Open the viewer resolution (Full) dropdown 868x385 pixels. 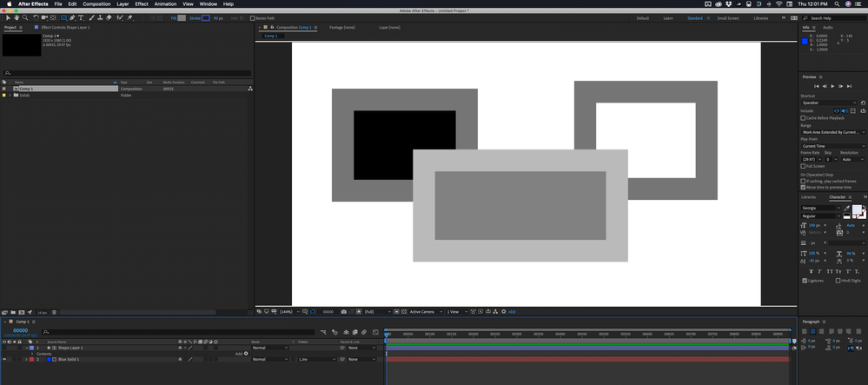point(374,311)
